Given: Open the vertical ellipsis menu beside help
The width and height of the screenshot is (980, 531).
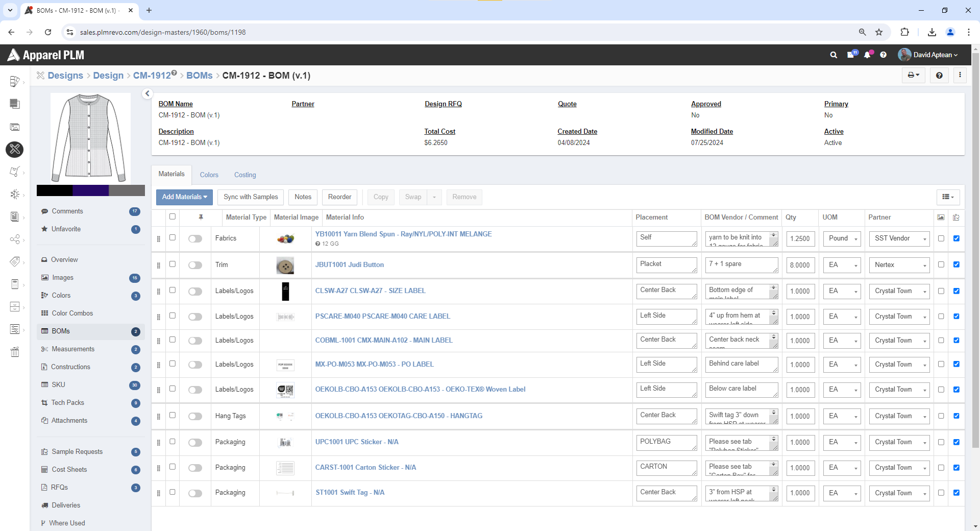Looking at the screenshot, I should point(960,76).
